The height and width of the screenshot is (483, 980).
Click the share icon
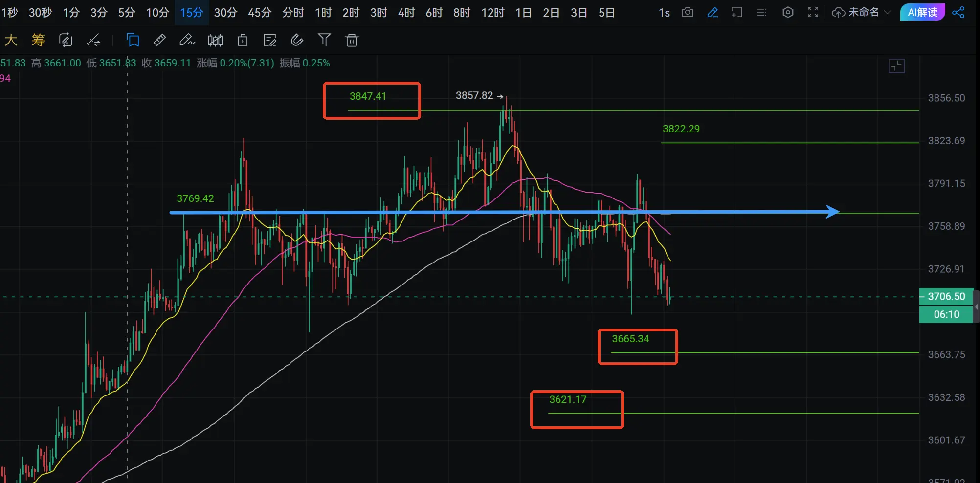(958, 12)
